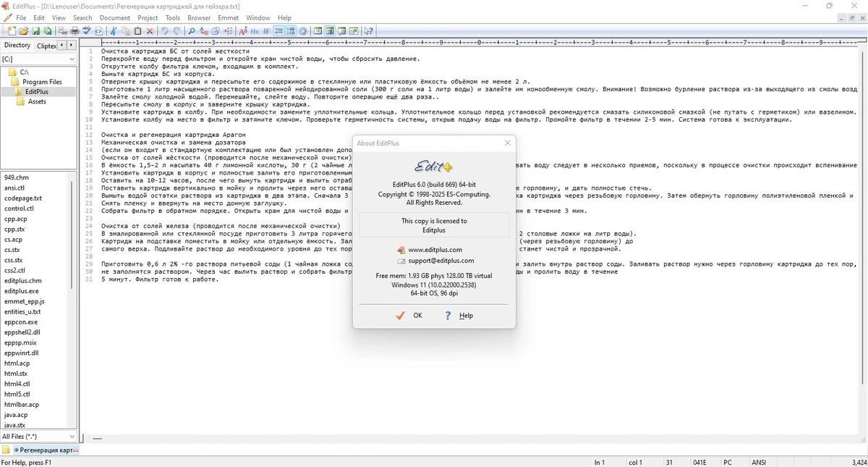The image size is (868, 467).
Task: Click the Help pointer toolbar icon
Action: coord(368,31)
